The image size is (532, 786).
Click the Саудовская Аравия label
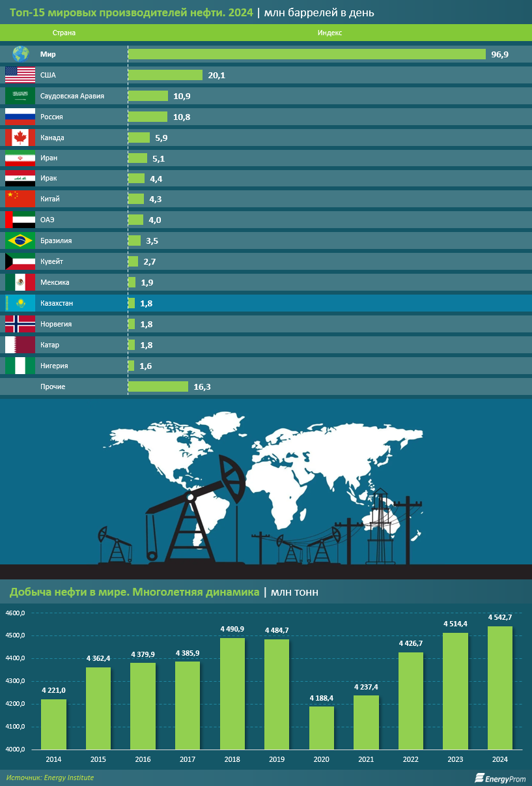tap(72, 96)
